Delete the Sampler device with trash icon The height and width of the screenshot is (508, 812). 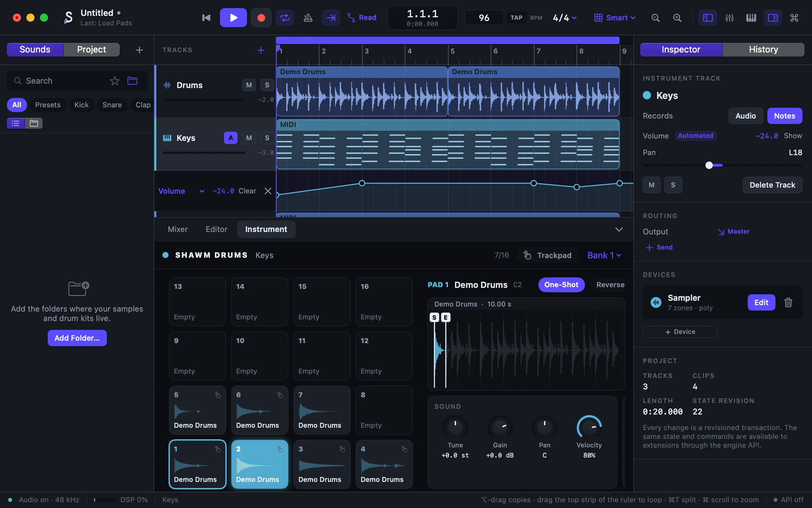coord(788,302)
